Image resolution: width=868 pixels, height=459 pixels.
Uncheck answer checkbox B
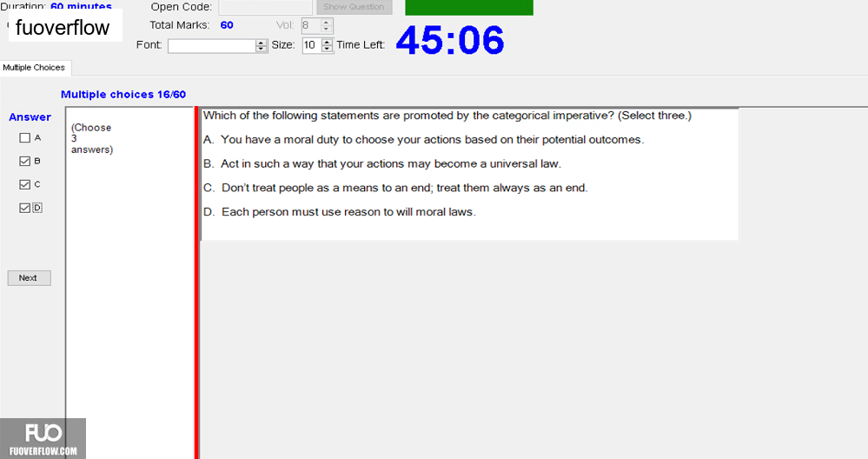[x=25, y=161]
